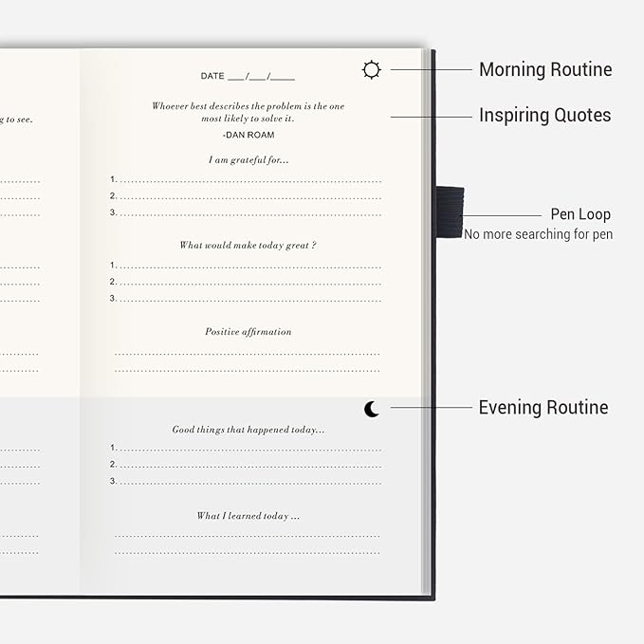Select the "Inspiring Quotes" label
This screenshot has width=644, height=644.
[x=544, y=116]
